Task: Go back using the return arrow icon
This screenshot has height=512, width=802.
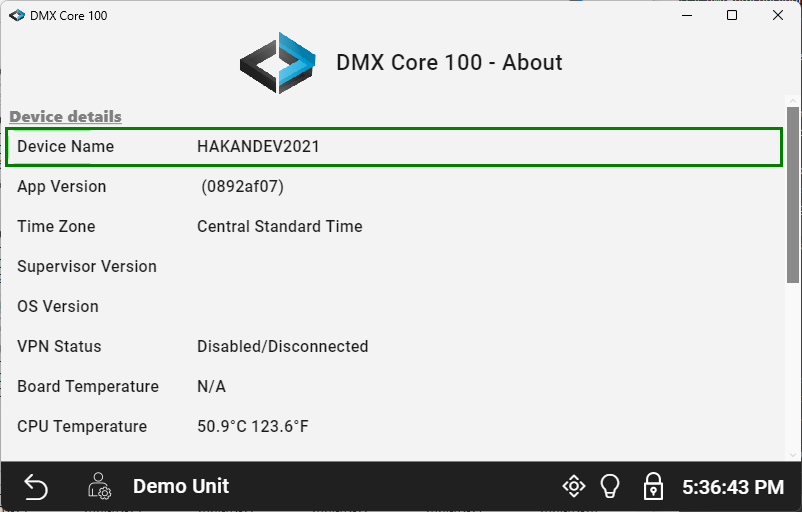Action: pyautogui.click(x=36, y=487)
